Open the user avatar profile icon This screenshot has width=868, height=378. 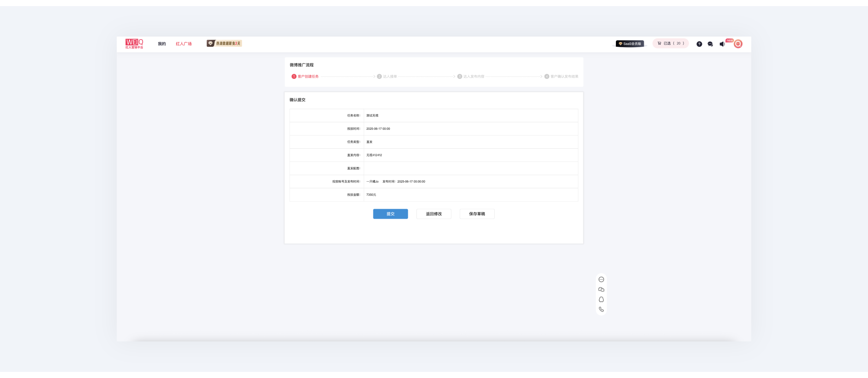coord(738,44)
